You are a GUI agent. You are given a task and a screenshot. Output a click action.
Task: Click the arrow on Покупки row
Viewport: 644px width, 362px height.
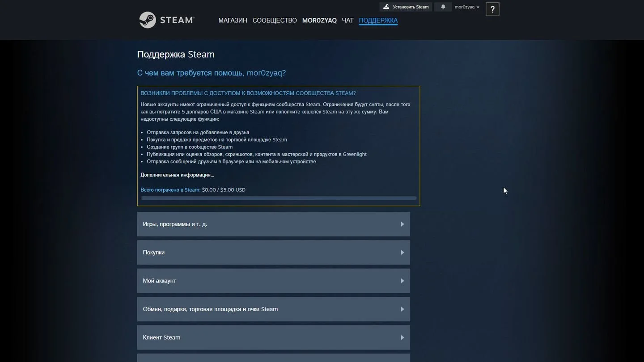[402, 253]
